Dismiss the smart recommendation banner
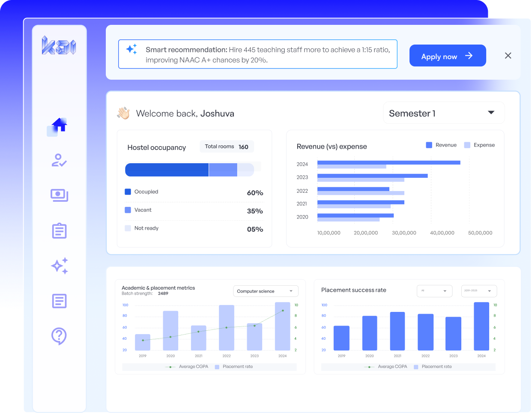This screenshot has height=413, width=532. pyautogui.click(x=508, y=56)
